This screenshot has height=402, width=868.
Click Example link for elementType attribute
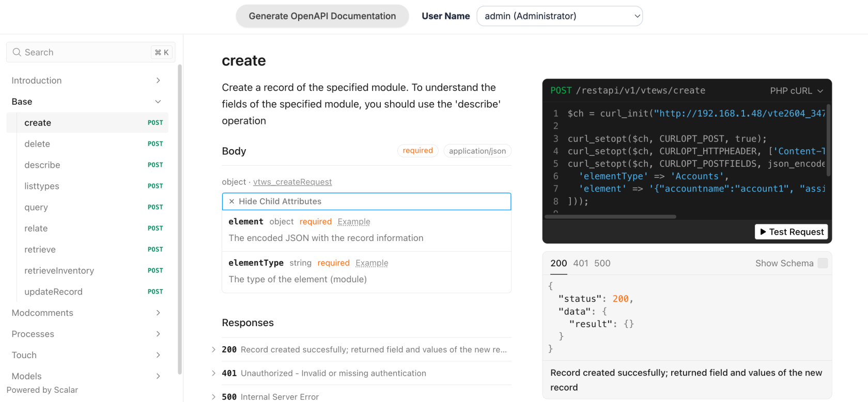coord(372,263)
